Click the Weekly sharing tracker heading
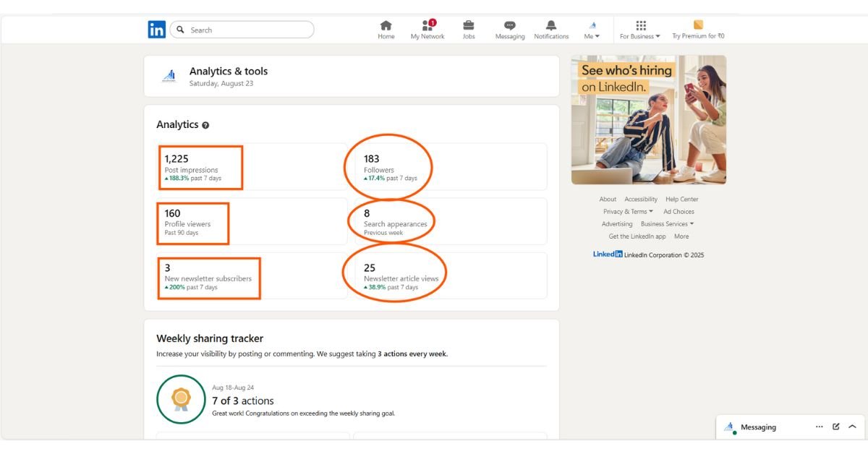 pos(210,338)
